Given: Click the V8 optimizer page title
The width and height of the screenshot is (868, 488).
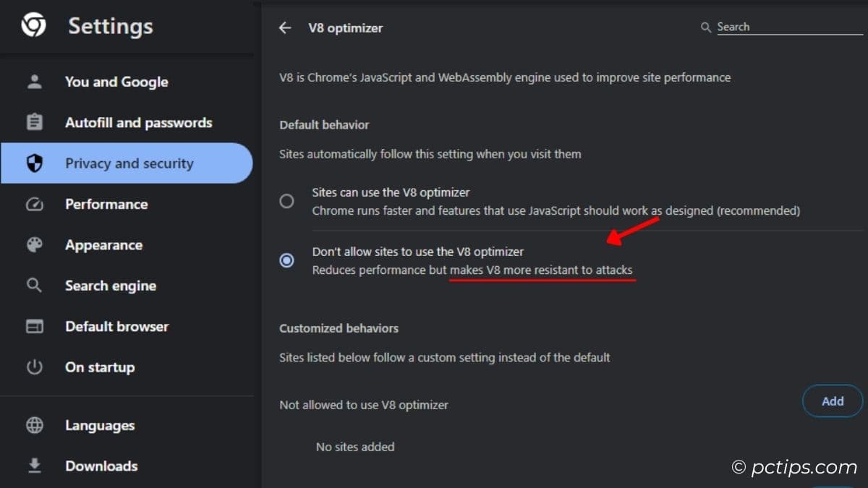Looking at the screenshot, I should 345,27.
